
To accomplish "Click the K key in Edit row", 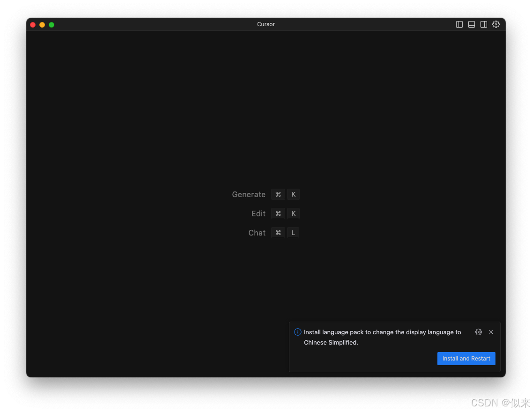I will pos(293,213).
